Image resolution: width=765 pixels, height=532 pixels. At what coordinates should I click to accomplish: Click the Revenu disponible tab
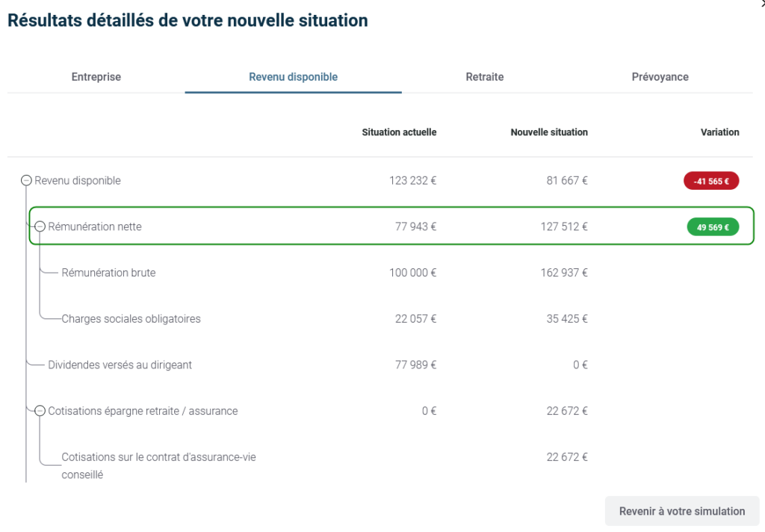[293, 77]
